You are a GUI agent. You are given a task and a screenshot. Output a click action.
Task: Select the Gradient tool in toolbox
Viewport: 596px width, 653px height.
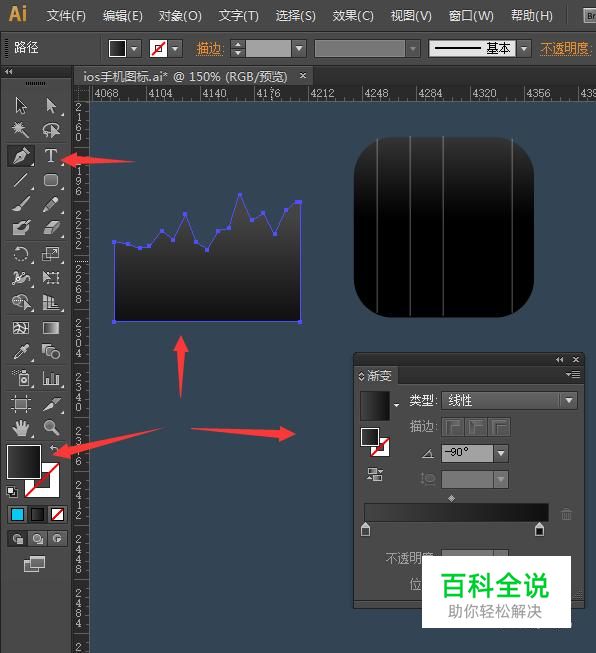coord(51,328)
